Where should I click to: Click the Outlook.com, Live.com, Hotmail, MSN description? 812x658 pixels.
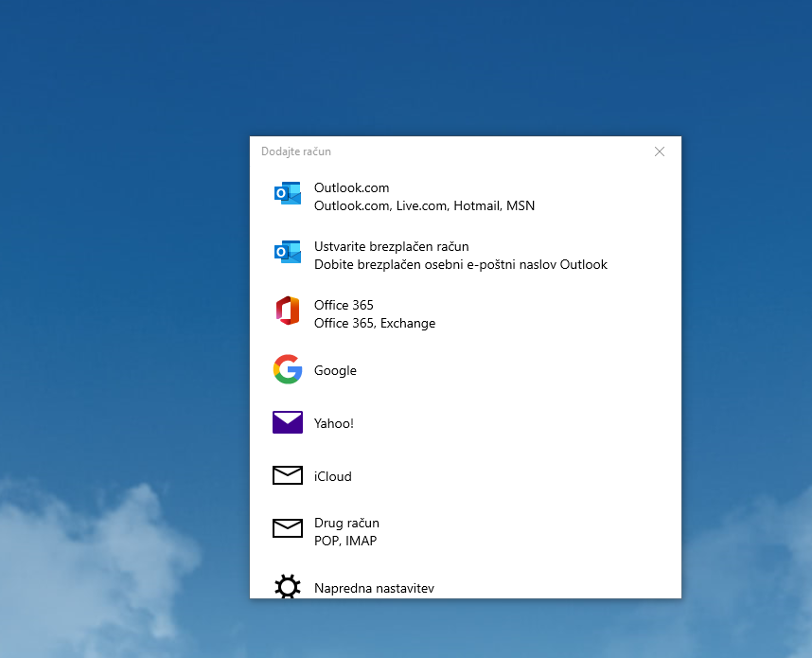click(x=424, y=205)
